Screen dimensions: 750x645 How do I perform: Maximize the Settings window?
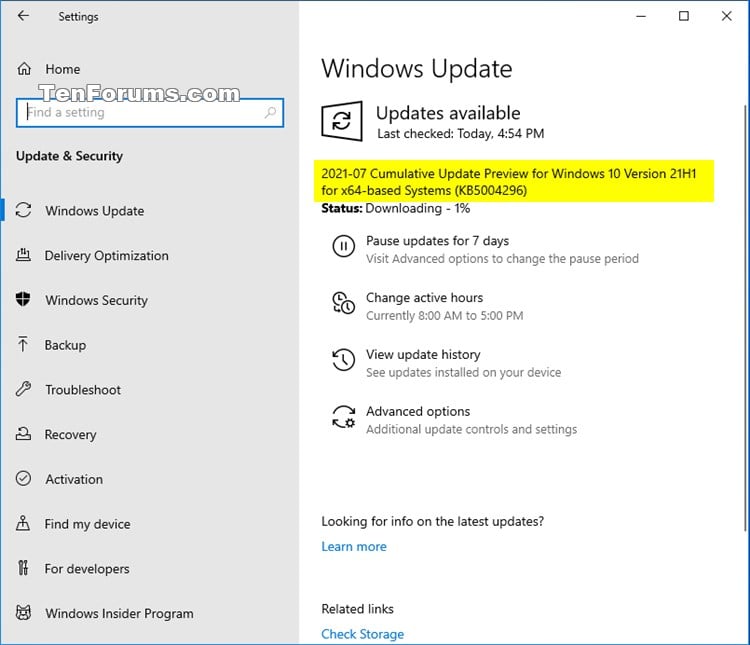pyautogui.click(x=684, y=16)
